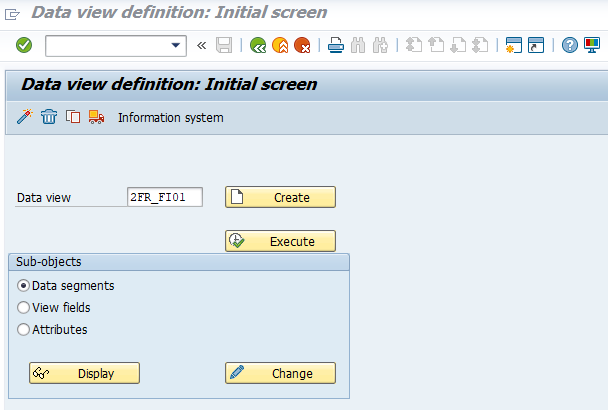Click the Customize Local Layout monitor icon

591,45
